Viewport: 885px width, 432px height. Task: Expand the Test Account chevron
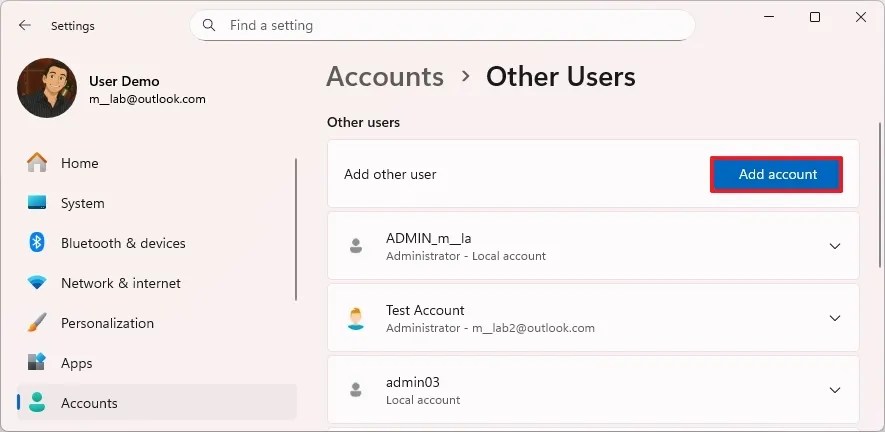click(x=835, y=318)
